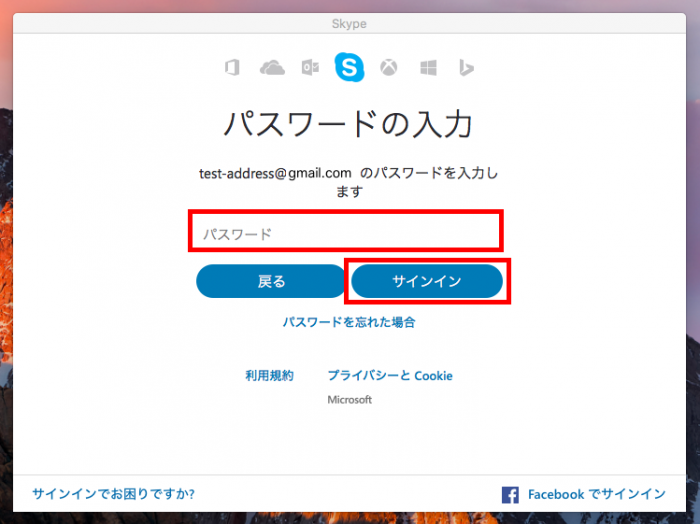The width and height of the screenshot is (700, 524).
Task: Click the blue Skype logo icon
Action: [x=349, y=67]
